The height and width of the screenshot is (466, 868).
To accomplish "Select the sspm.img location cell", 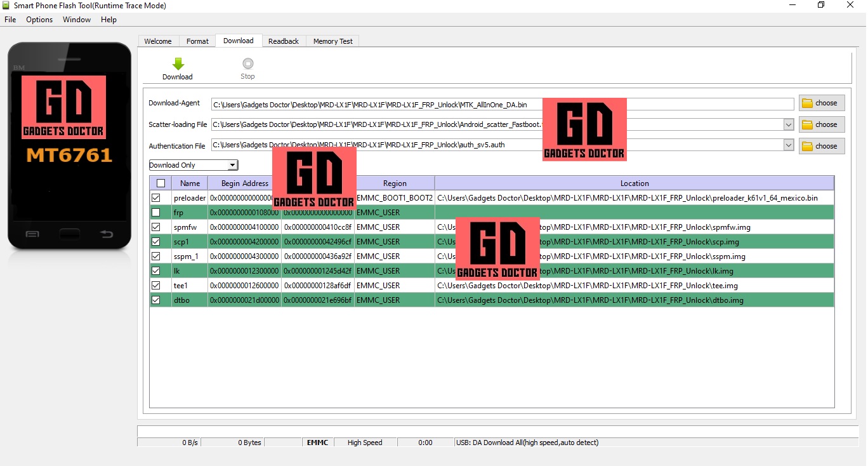I will [x=635, y=256].
